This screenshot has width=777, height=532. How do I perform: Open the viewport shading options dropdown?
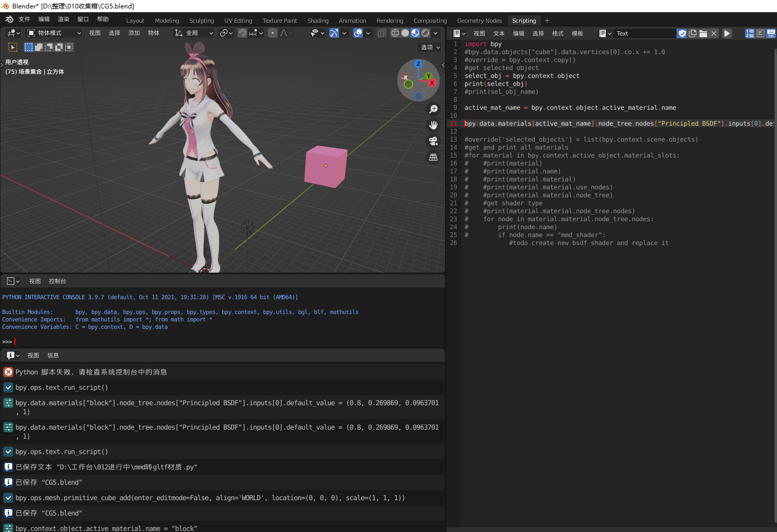pyautogui.click(x=436, y=33)
